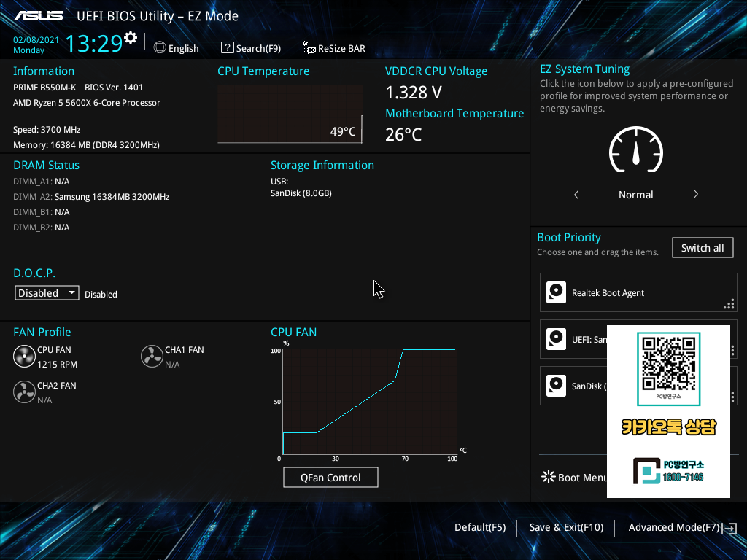
Task: Click the FAN Profile heading
Action: coord(42,332)
